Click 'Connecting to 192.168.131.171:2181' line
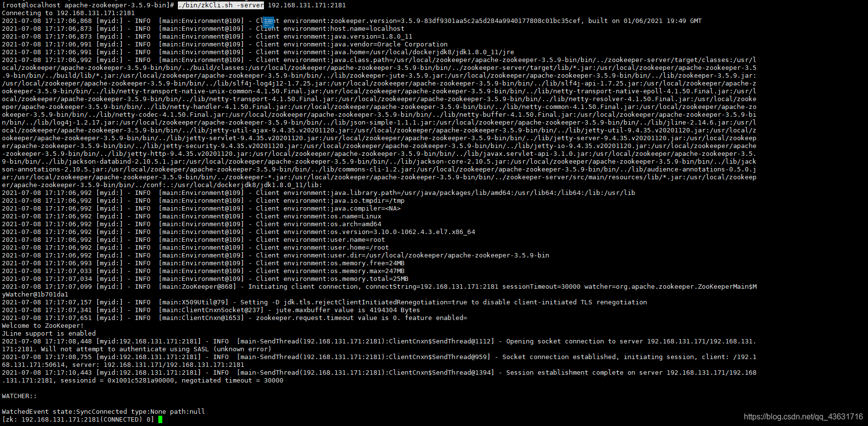 point(68,13)
